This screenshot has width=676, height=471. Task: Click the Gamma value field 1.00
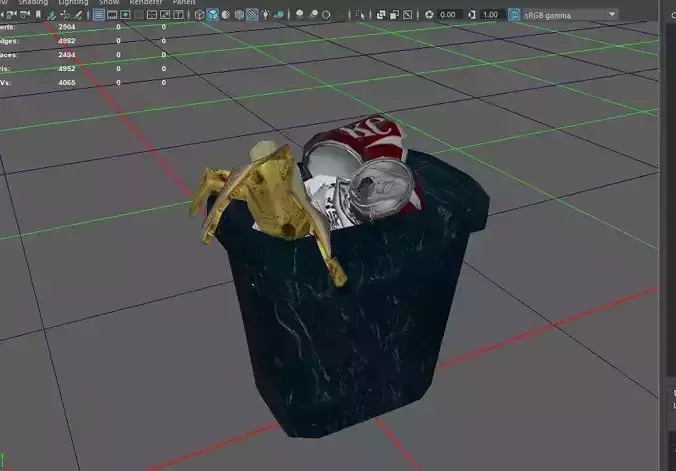pos(492,15)
